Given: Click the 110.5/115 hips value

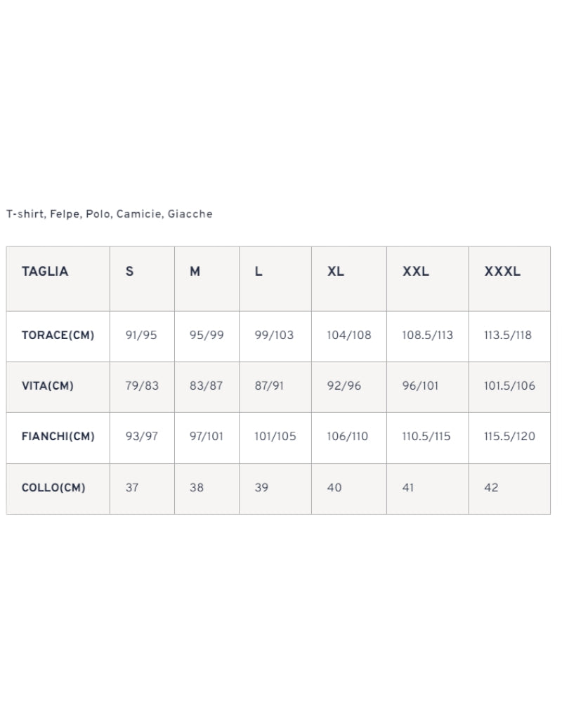Looking at the screenshot, I should point(426,437).
